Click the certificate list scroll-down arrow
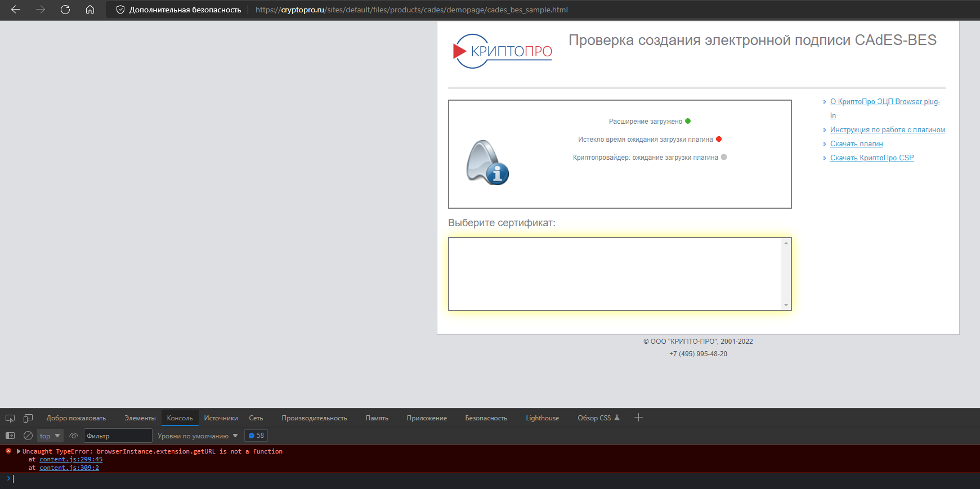This screenshot has width=980, height=489. pos(786,305)
